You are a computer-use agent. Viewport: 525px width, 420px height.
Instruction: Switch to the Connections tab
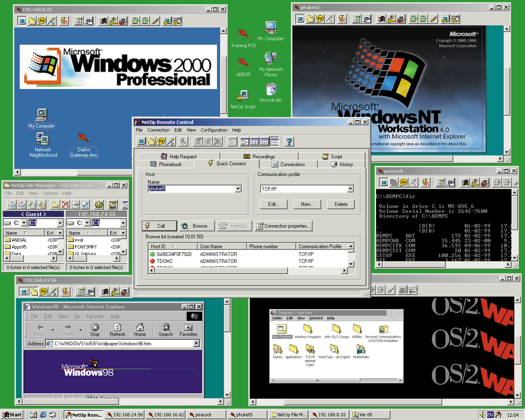click(288, 164)
